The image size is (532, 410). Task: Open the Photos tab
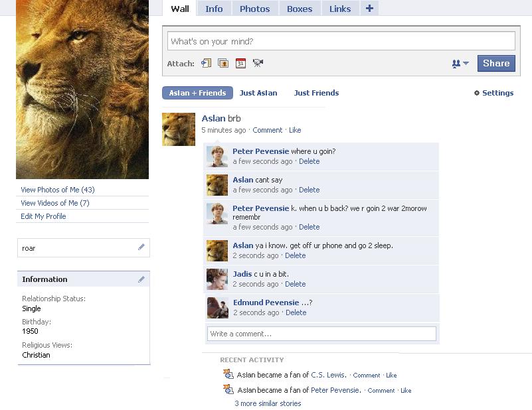pos(255,9)
